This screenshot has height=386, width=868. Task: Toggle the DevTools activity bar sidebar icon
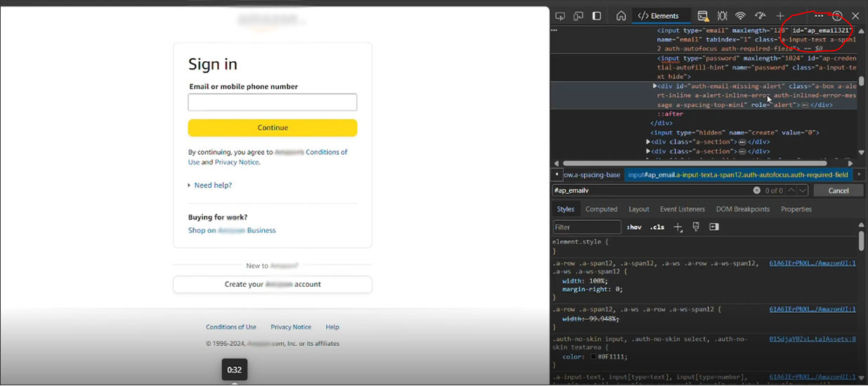tap(597, 15)
